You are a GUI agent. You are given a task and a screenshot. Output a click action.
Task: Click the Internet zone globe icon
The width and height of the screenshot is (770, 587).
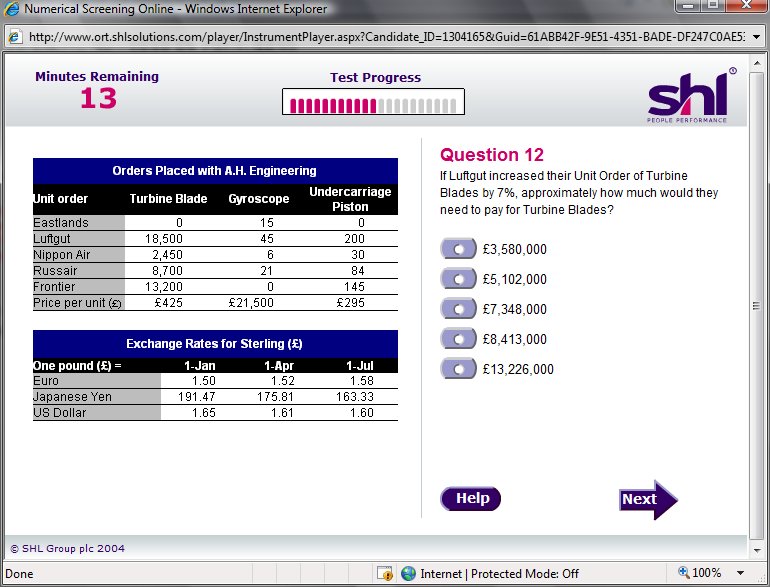coord(408,573)
